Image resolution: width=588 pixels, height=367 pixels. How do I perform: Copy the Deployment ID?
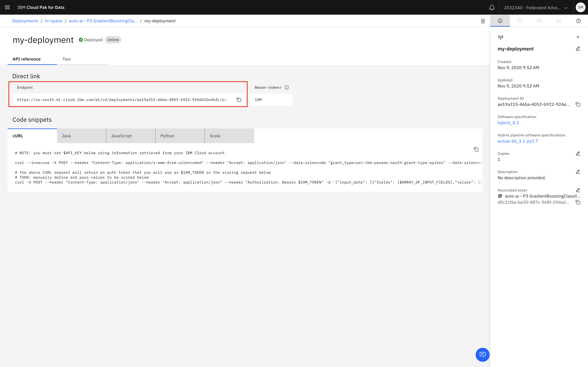point(578,104)
